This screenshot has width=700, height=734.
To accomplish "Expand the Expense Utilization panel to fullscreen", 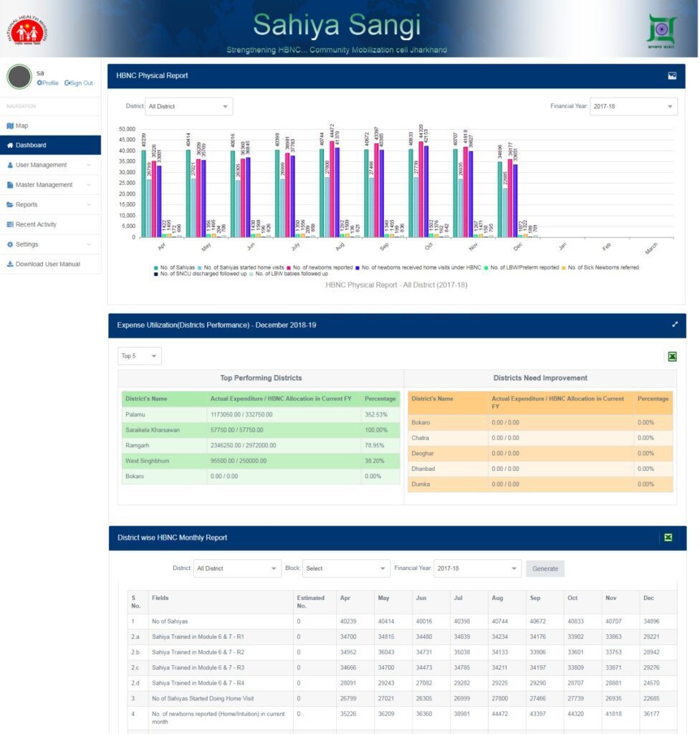I will click(674, 325).
